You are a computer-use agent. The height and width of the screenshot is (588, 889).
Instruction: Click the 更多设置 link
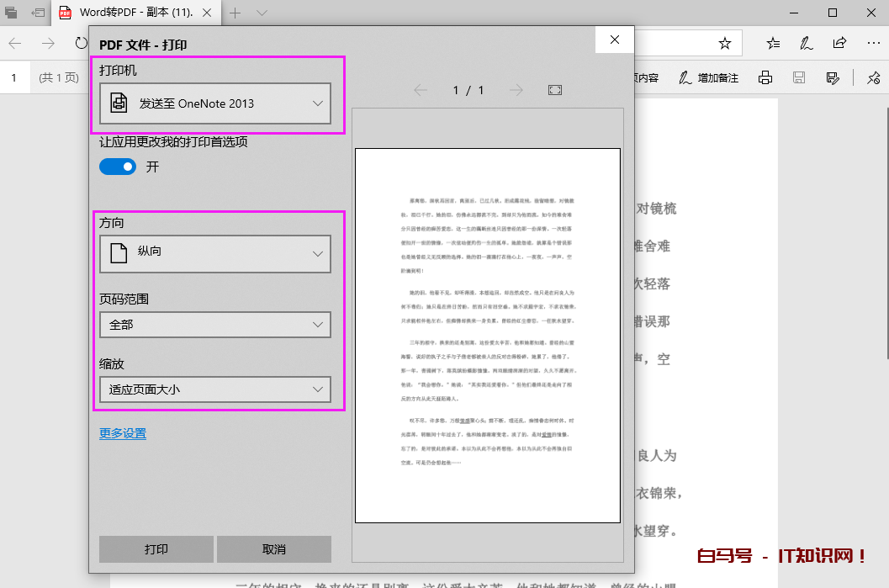coord(123,433)
